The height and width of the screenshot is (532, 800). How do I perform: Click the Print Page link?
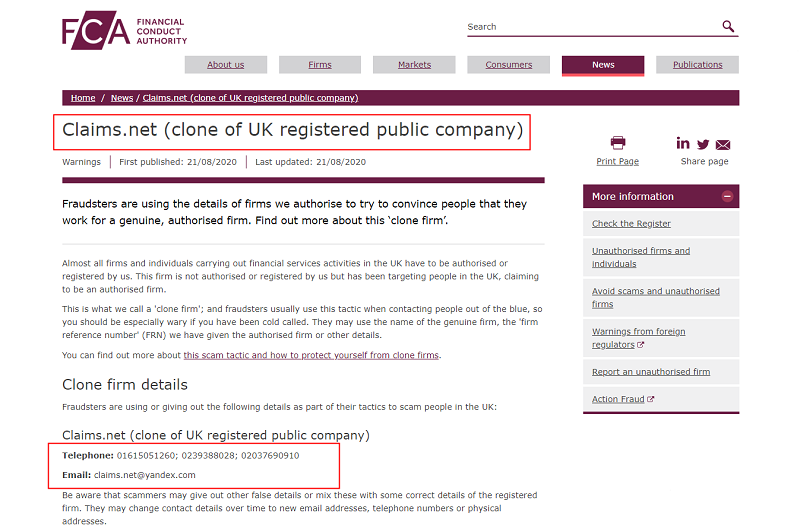click(x=617, y=161)
